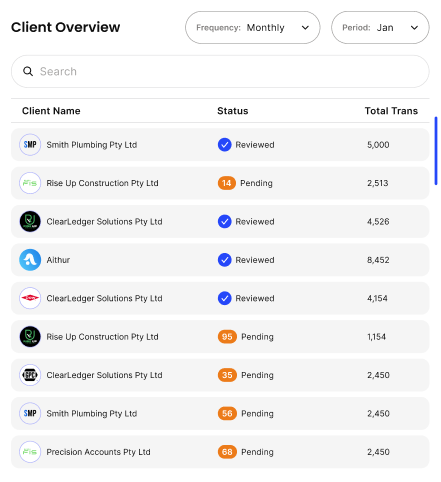This screenshot has width=441, height=482.
Task: Click the Smith Plumbing logo in first row
Action: pos(30,145)
